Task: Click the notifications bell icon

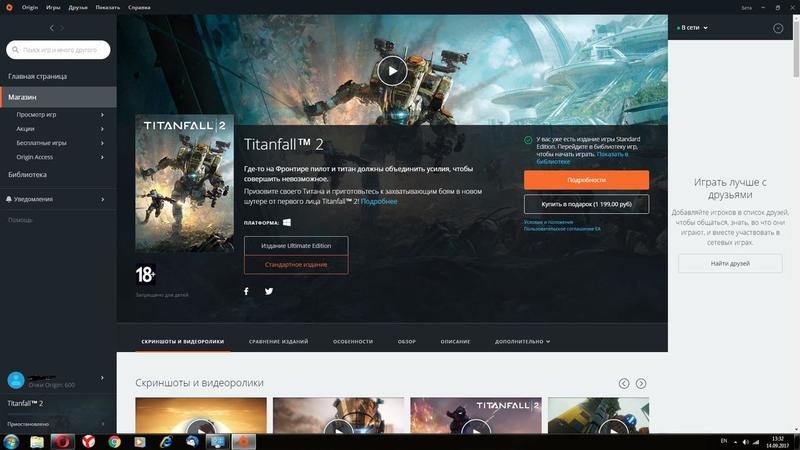Action: pos(9,199)
